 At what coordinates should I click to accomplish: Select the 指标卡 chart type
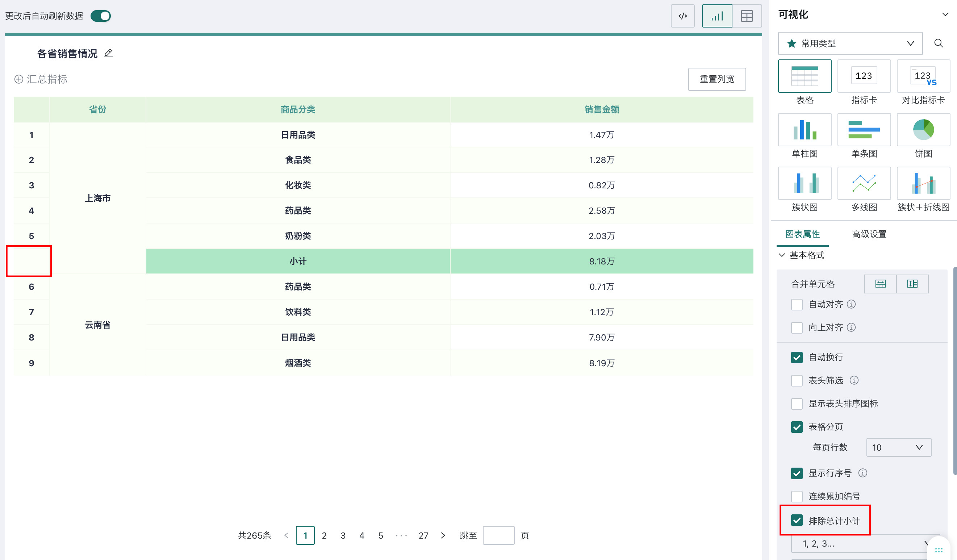864,76
